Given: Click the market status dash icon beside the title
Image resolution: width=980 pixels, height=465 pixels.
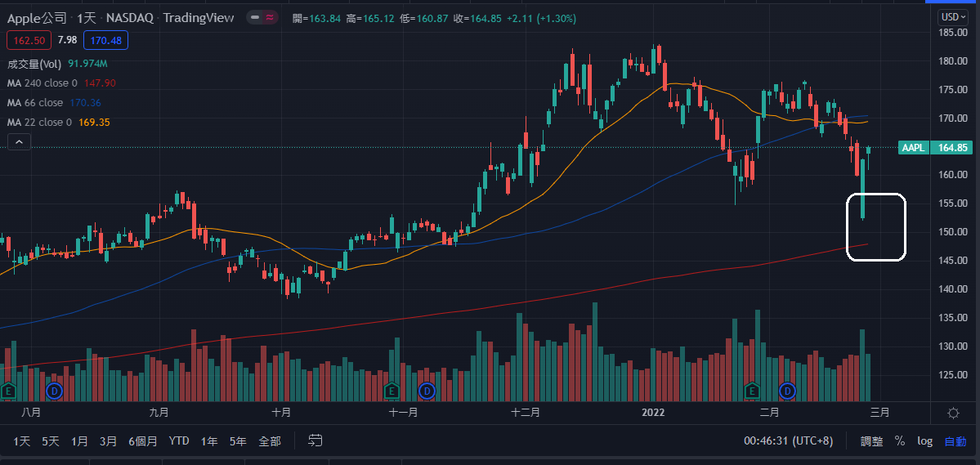Looking at the screenshot, I should 254,18.
